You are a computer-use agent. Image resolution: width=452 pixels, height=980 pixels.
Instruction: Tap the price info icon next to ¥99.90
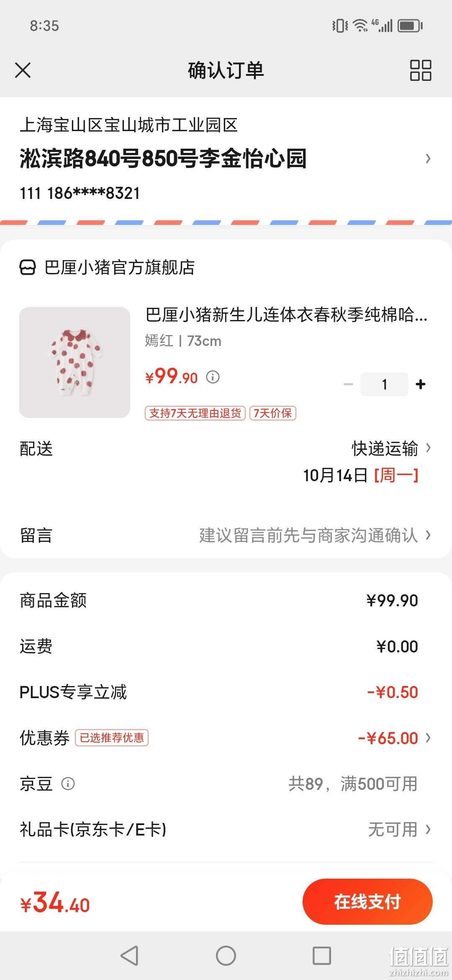click(213, 377)
